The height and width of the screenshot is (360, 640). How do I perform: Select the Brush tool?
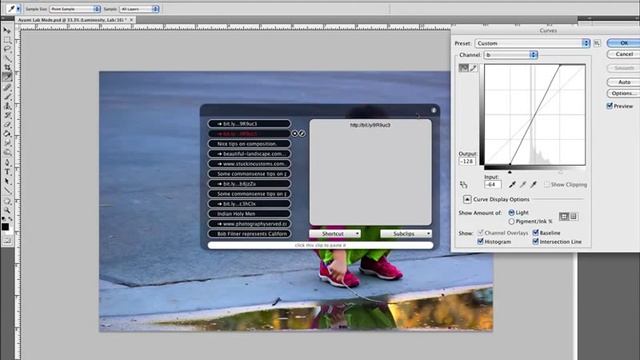(7, 96)
